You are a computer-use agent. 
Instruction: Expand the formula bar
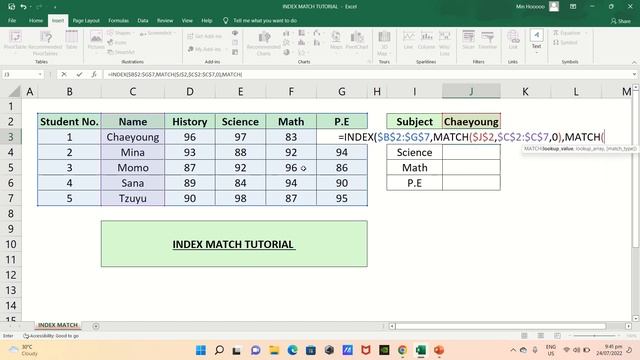[634, 74]
